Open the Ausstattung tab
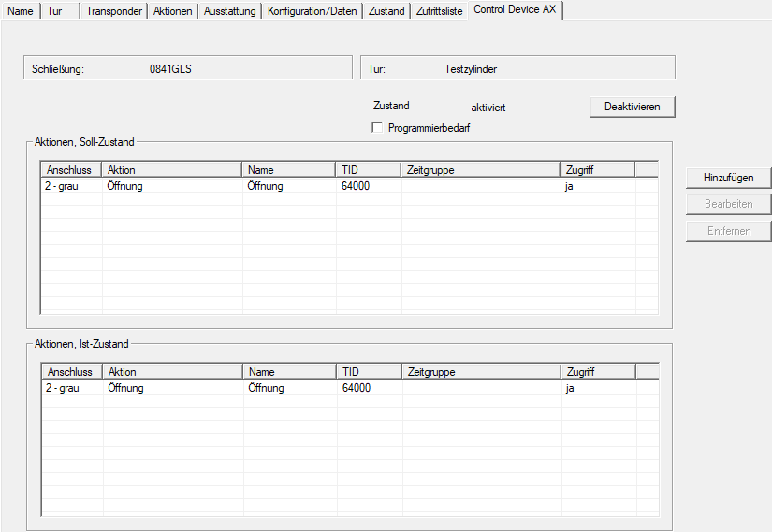 (229, 11)
